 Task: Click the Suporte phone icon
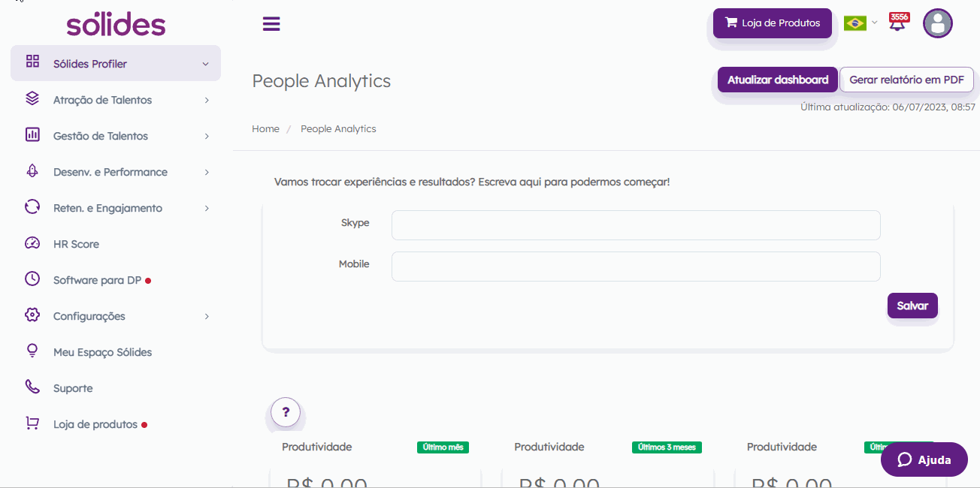click(32, 387)
